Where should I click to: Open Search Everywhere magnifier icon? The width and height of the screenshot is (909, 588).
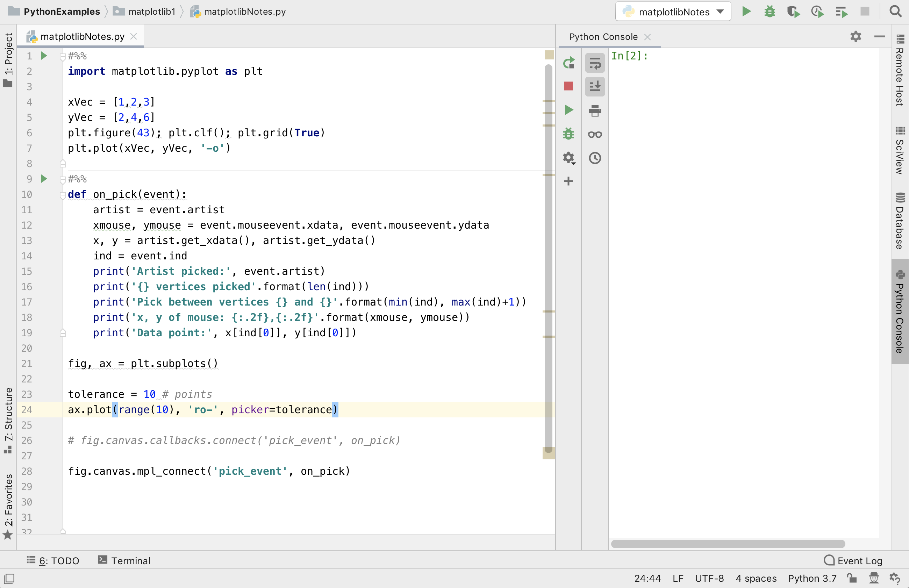[895, 12]
